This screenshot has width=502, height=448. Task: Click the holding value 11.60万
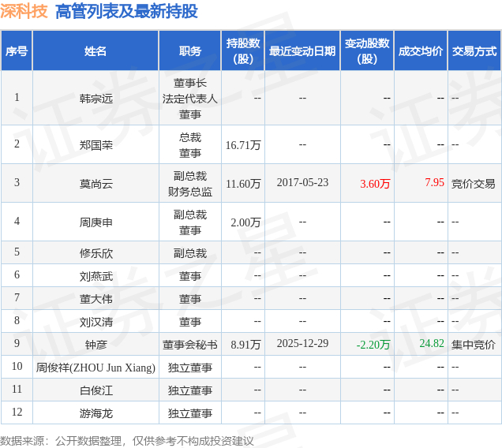243,184
